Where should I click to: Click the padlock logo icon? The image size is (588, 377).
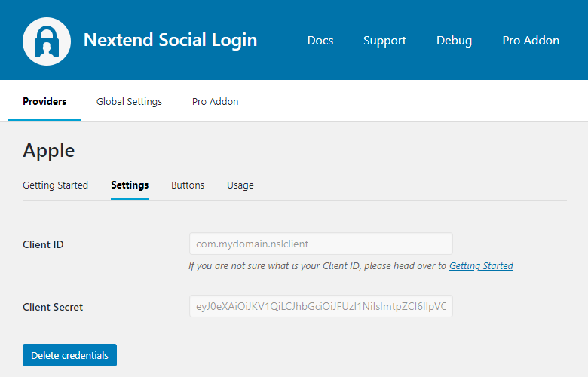pyautogui.click(x=47, y=40)
